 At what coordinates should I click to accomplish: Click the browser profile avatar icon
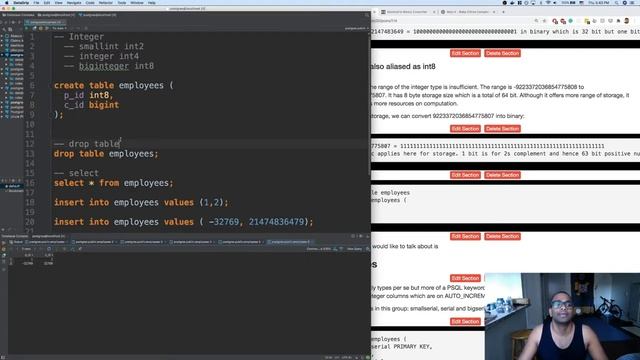point(627,20)
